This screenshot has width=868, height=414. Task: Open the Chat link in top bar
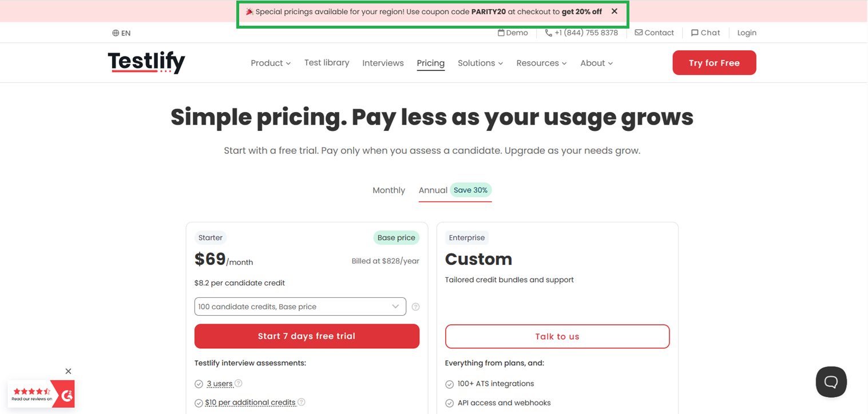coord(706,33)
